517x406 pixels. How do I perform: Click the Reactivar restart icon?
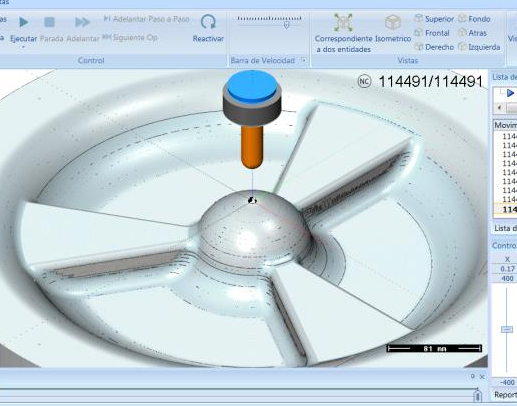pos(208,22)
